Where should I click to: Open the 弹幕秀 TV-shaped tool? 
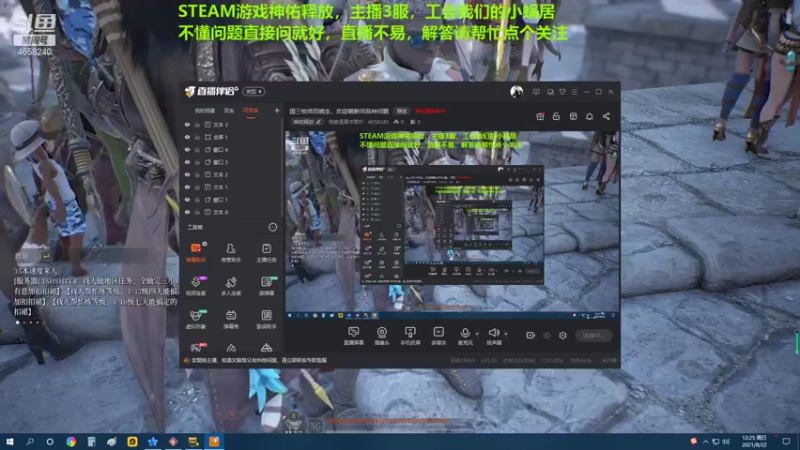pos(231,318)
